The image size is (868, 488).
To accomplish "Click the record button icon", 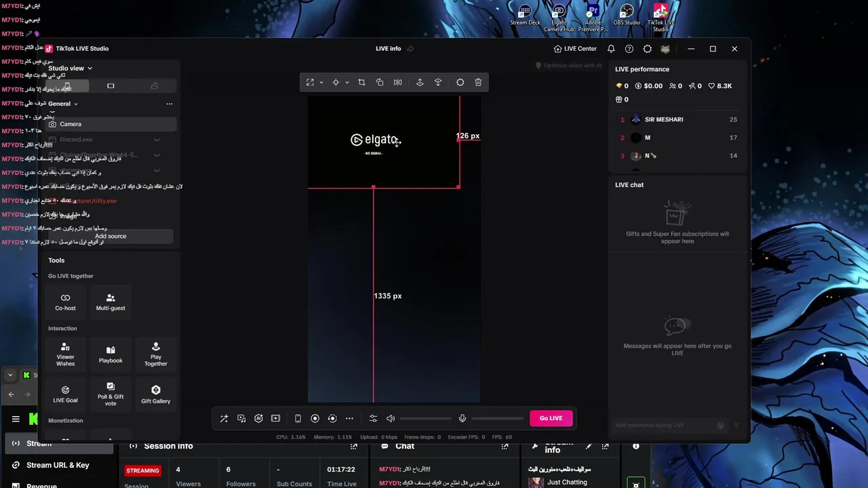I will point(315,419).
